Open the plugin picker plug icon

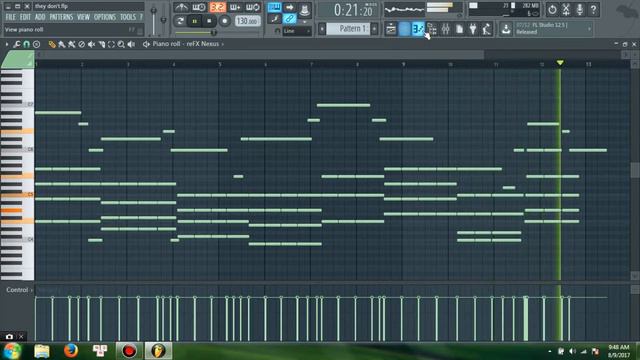473,29
